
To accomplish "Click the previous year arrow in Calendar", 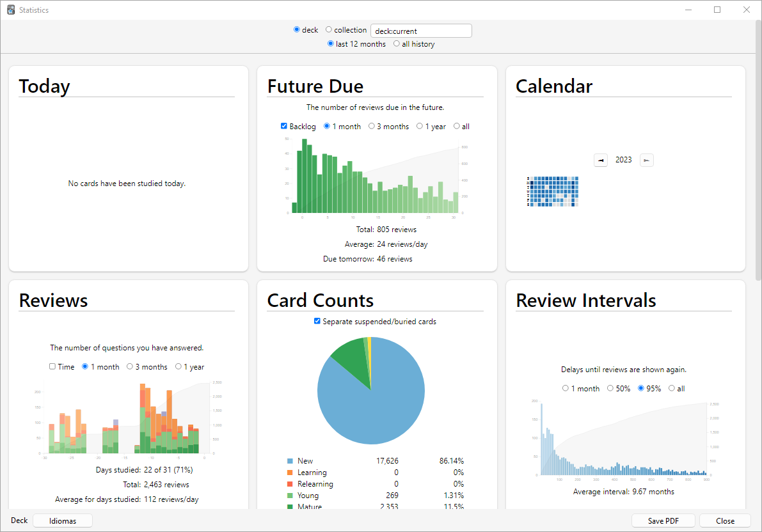I will pyautogui.click(x=600, y=160).
